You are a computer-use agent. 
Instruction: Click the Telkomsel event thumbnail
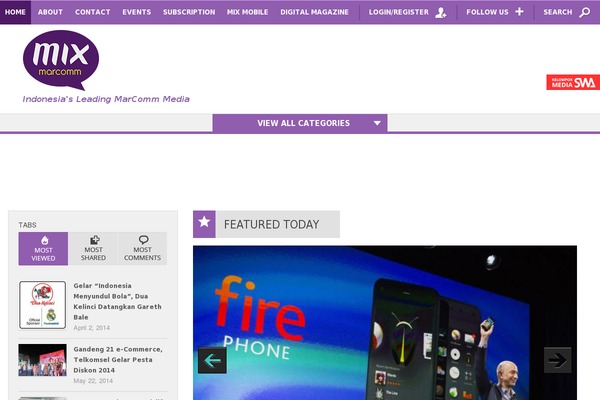pos(42,360)
